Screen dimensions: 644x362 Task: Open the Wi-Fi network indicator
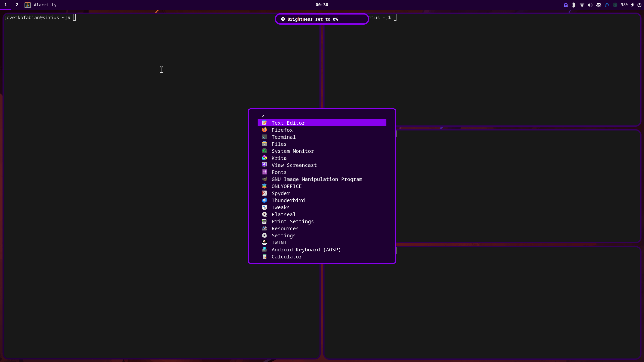582,5
